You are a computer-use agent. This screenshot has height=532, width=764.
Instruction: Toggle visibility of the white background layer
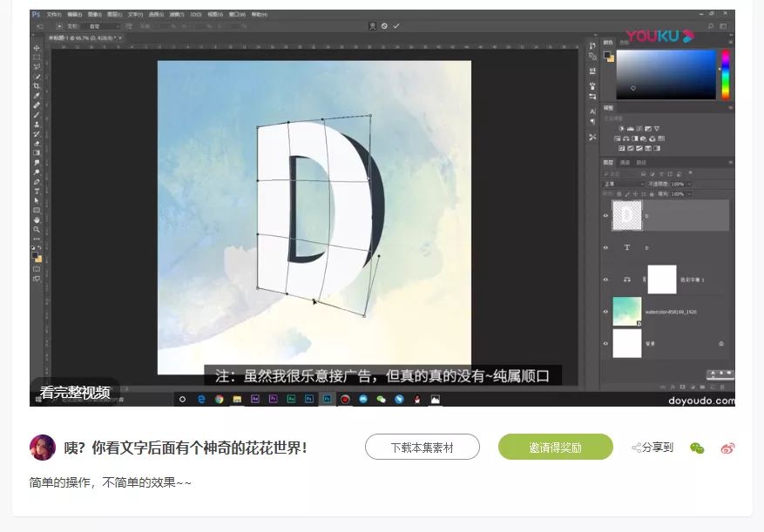point(605,344)
